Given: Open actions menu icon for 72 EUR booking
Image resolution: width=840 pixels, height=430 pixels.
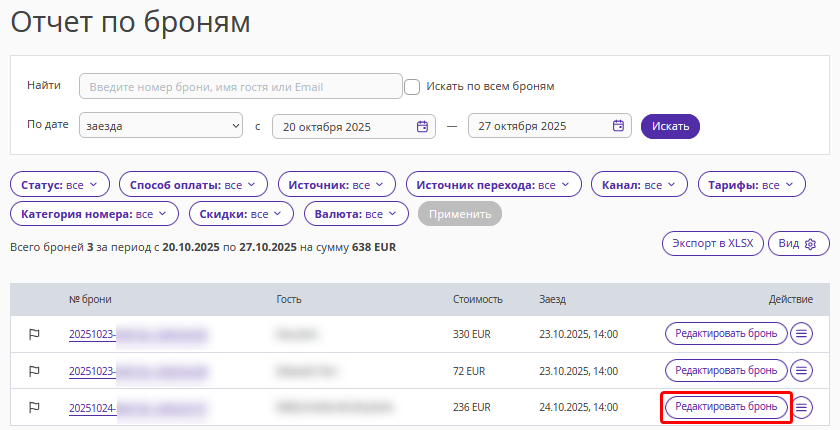Looking at the screenshot, I should [x=801, y=370].
